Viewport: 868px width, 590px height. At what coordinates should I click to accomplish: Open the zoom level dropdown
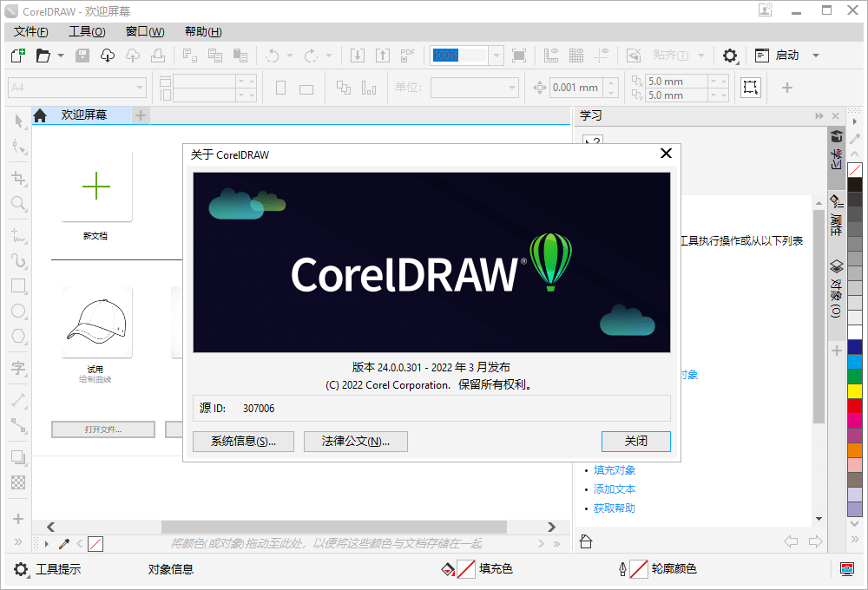pos(496,55)
